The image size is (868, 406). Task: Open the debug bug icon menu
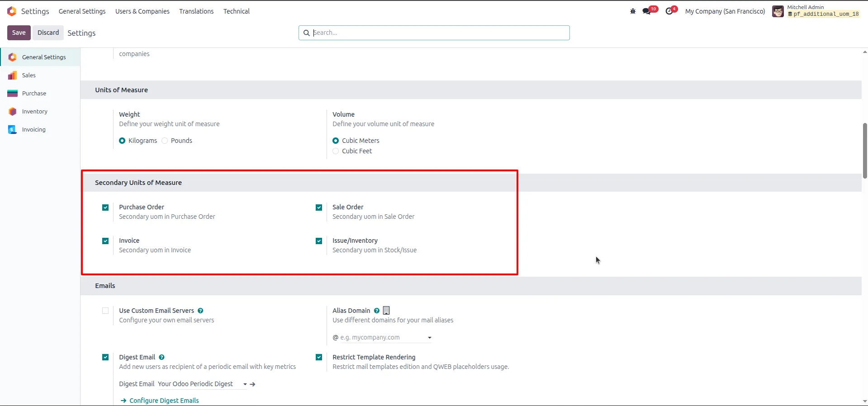[x=633, y=11]
